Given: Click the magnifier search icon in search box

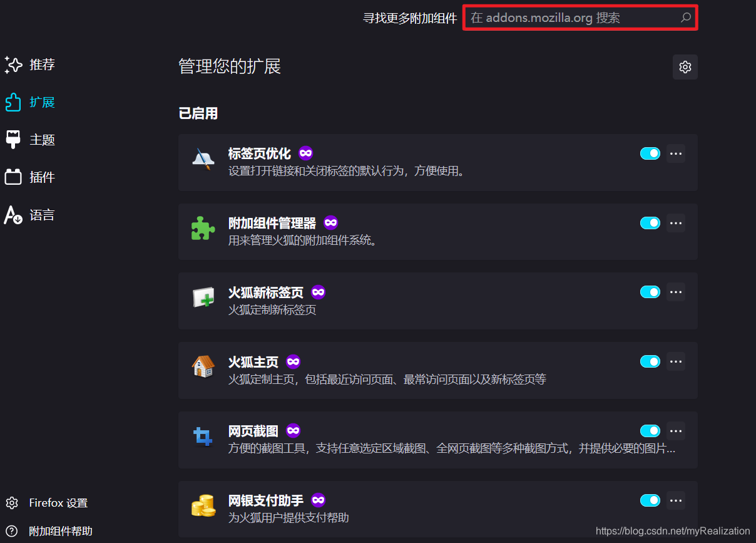Looking at the screenshot, I should (x=686, y=18).
